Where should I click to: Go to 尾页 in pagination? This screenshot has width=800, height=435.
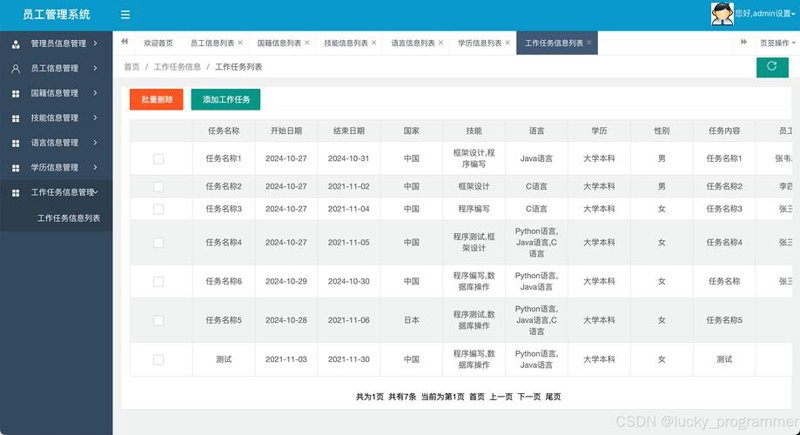click(x=553, y=397)
